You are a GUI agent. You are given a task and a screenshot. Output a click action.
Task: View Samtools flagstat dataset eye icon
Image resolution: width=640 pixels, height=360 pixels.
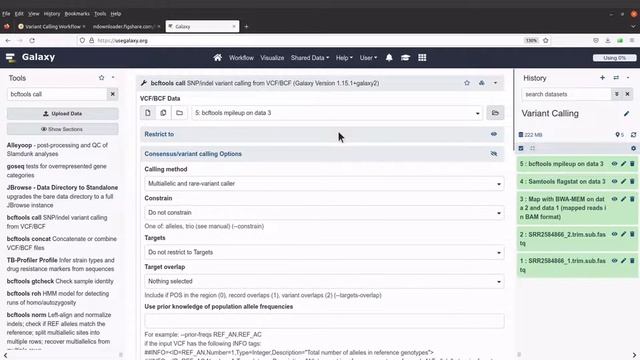point(614,181)
